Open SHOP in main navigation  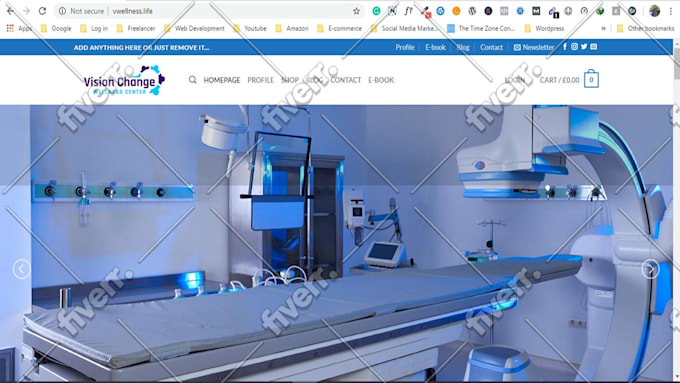(290, 80)
